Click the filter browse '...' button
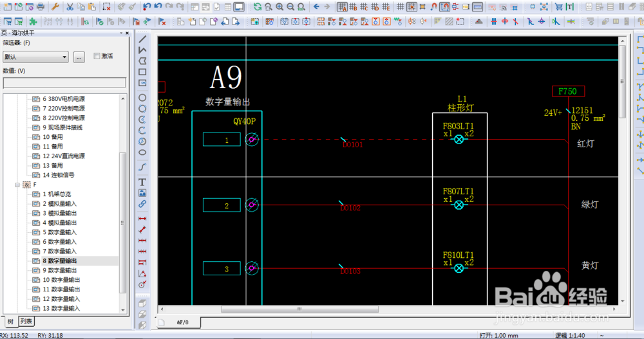The image size is (644, 339). click(79, 57)
